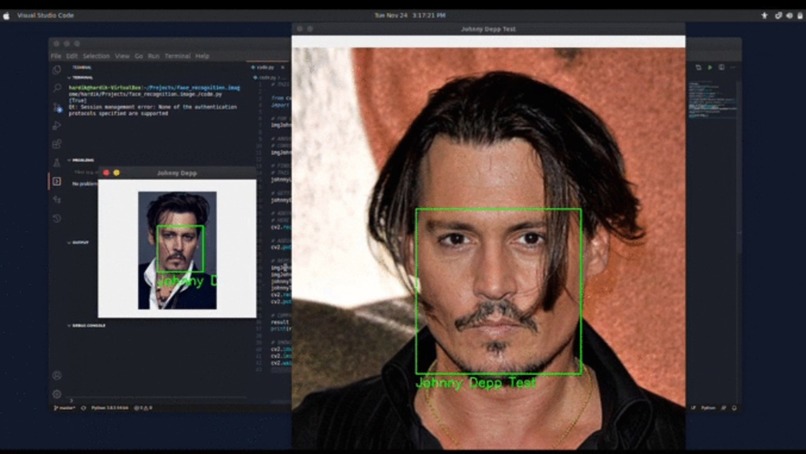Click the 'Session management error' terminal line
Viewport: 806px width, 454px height.
[153, 107]
